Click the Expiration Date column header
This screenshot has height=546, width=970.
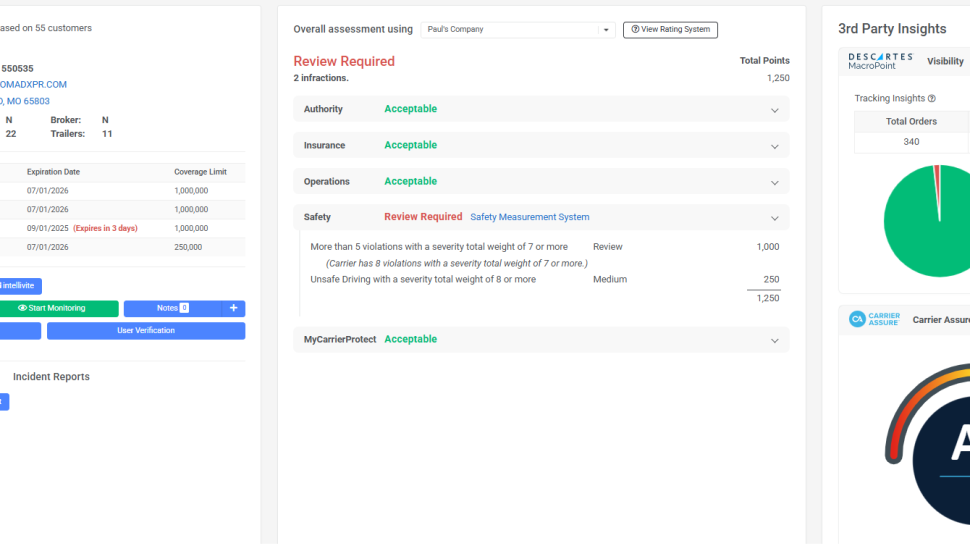tap(53, 172)
